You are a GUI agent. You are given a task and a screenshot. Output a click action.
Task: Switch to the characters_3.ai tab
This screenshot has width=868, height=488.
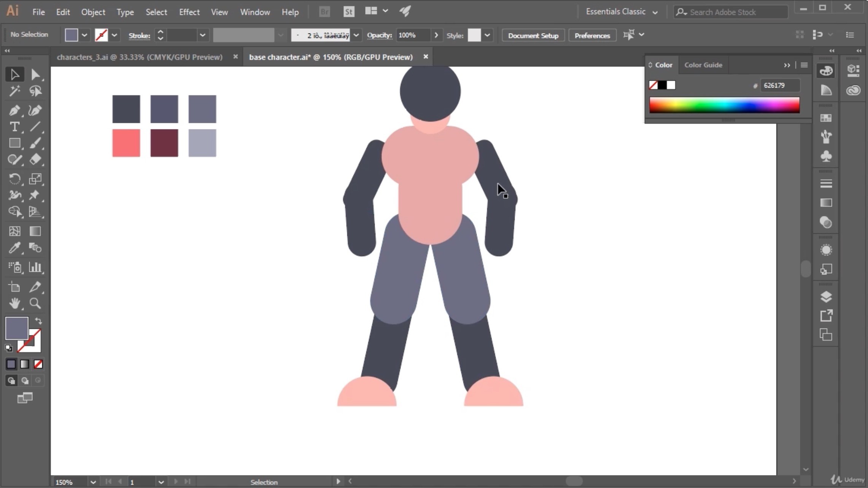[140, 57]
